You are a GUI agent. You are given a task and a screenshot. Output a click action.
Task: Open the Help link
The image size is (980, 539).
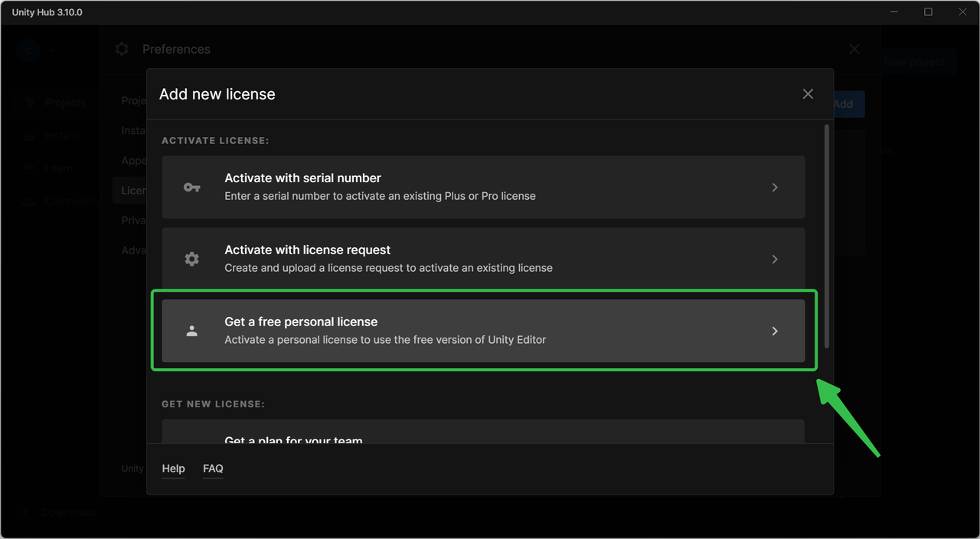(x=173, y=469)
